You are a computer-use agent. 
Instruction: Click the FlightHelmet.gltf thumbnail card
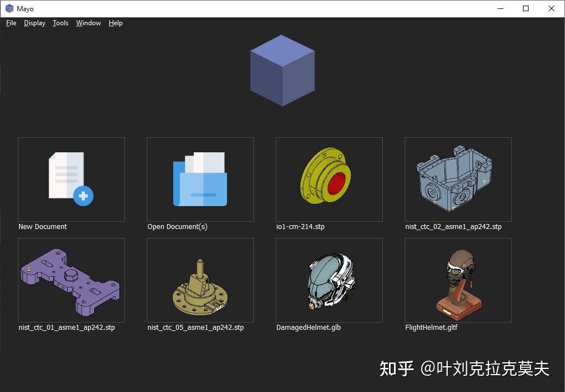pyautogui.click(x=458, y=280)
